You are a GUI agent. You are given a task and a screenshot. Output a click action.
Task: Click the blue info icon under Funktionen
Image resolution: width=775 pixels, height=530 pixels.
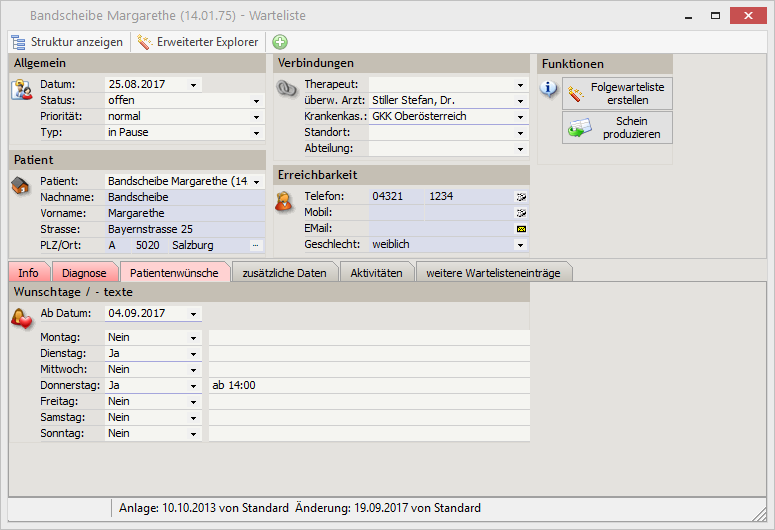[549, 88]
